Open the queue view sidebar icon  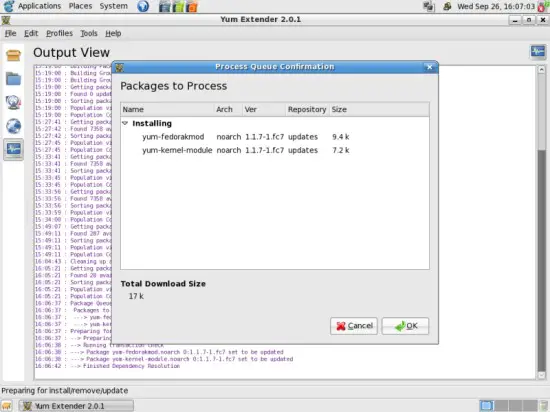click(x=13, y=103)
